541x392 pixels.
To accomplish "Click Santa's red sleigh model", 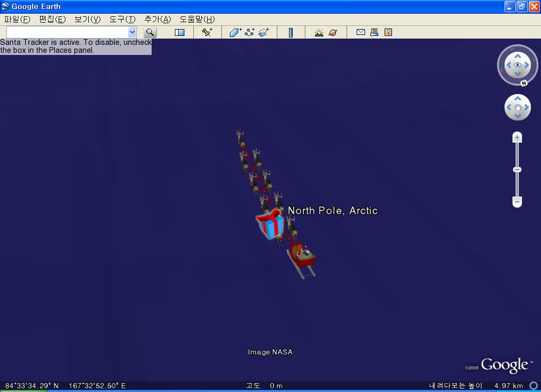I will (x=301, y=259).
